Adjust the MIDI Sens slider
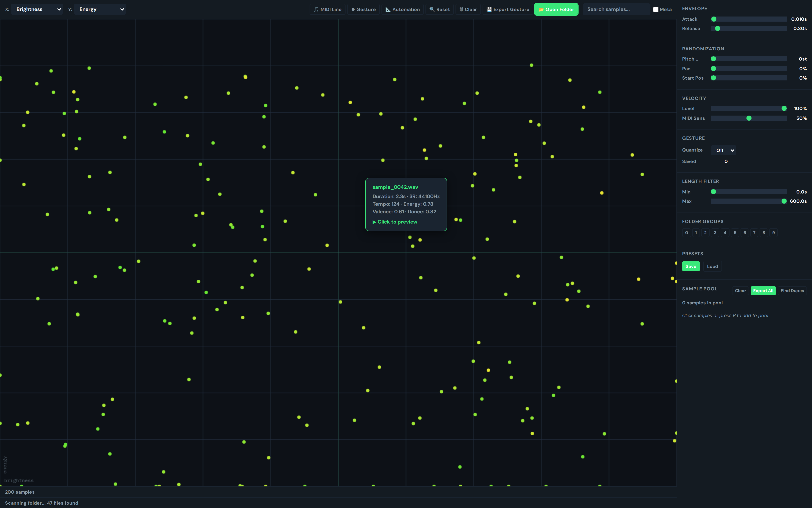812x508 pixels. pos(749,118)
